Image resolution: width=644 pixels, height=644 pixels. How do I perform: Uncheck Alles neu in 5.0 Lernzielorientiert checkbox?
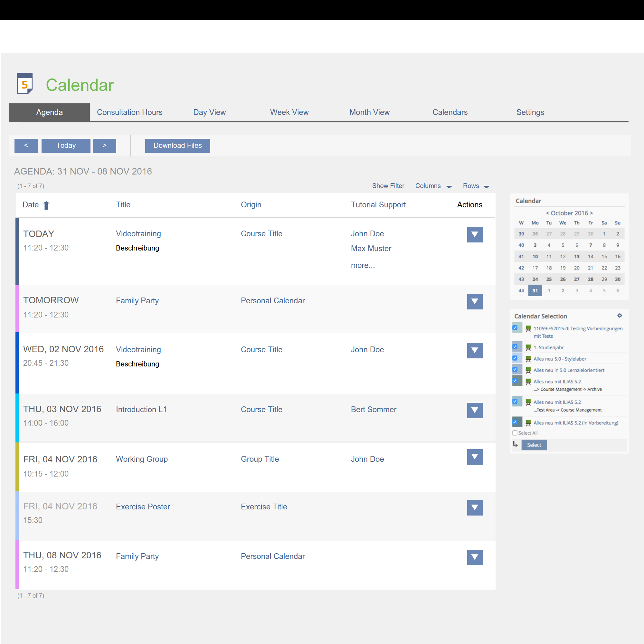coord(515,369)
